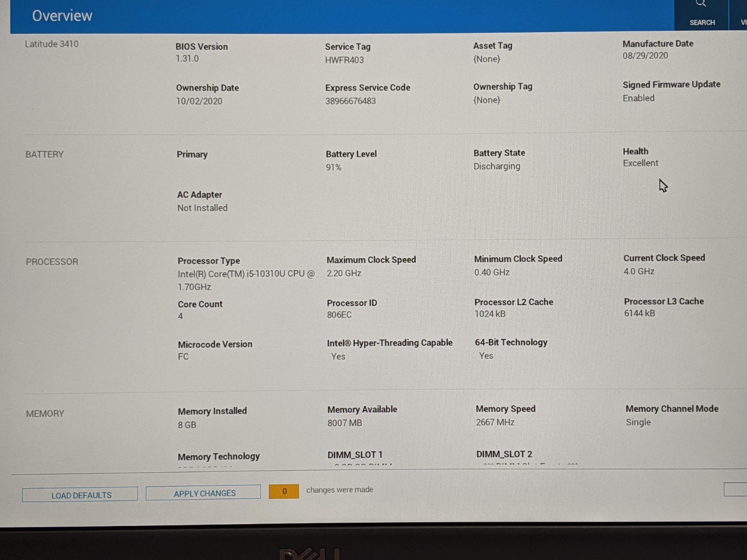
Task: Click the Primary battery label
Action: (x=192, y=154)
